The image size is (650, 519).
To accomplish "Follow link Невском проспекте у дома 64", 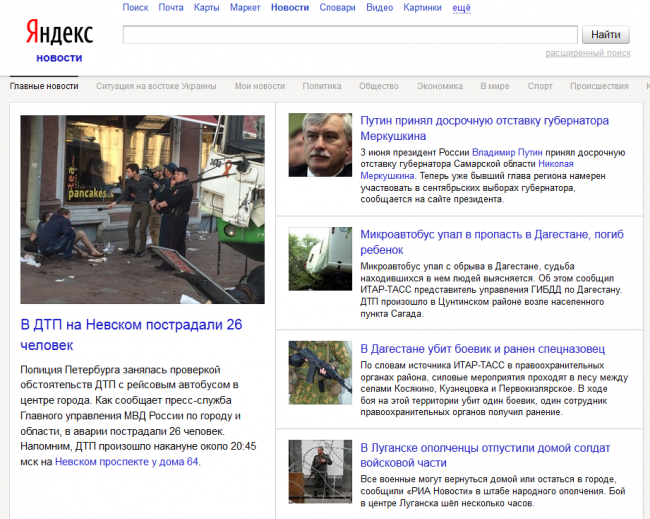I will (126, 461).
